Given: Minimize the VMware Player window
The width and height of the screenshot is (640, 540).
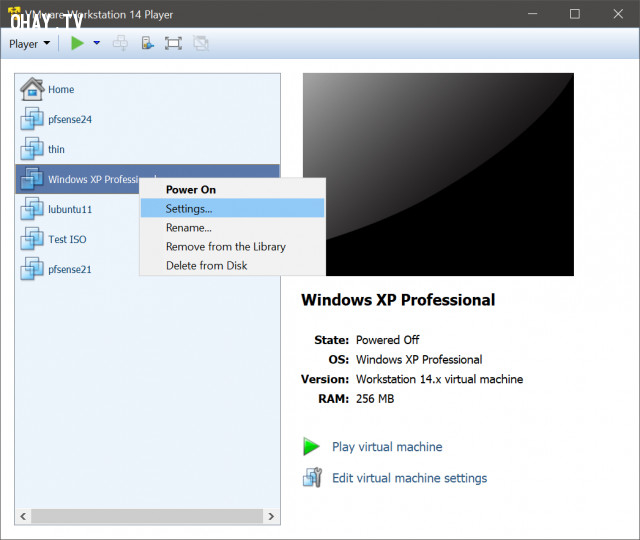Looking at the screenshot, I should click(x=532, y=14).
